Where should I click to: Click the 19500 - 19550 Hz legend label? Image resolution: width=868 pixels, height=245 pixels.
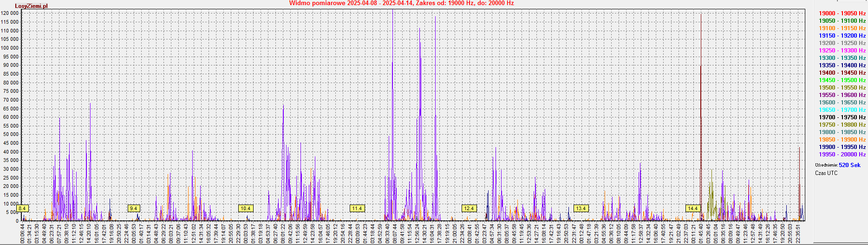point(842,88)
